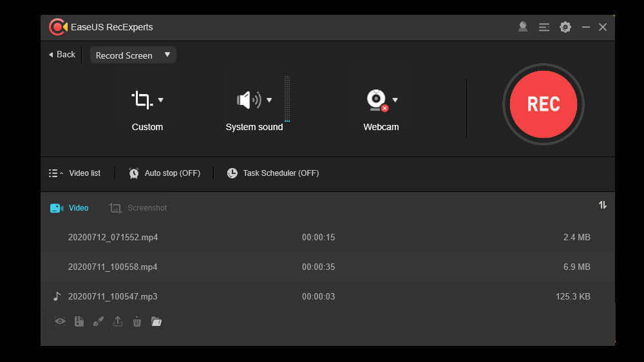Open the settings gear icon

pyautogui.click(x=565, y=27)
